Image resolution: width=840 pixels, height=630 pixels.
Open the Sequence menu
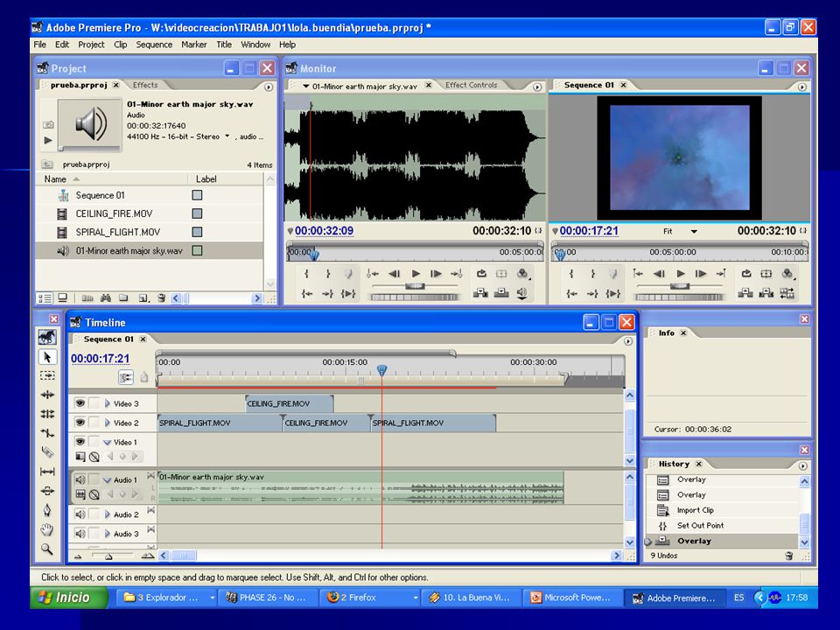[154, 45]
